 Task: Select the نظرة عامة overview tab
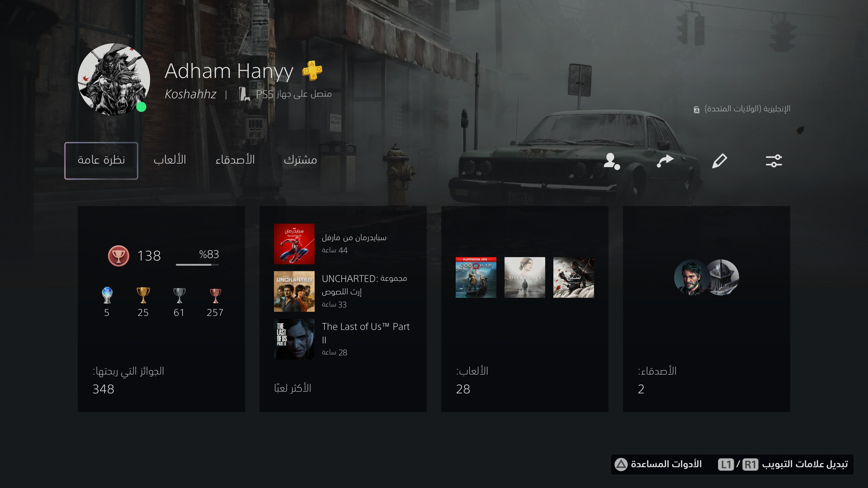(x=101, y=161)
